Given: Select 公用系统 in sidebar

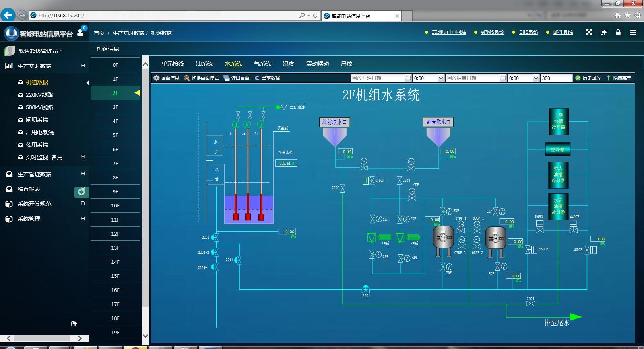Looking at the screenshot, I should [37, 145].
